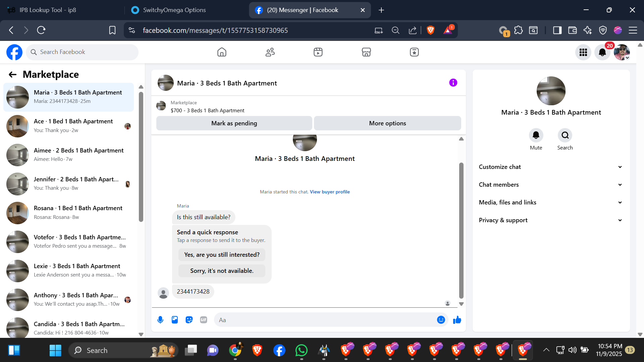644x362 pixels.
Task: Open Brave Wallet icon
Action: pyautogui.click(x=573, y=30)
